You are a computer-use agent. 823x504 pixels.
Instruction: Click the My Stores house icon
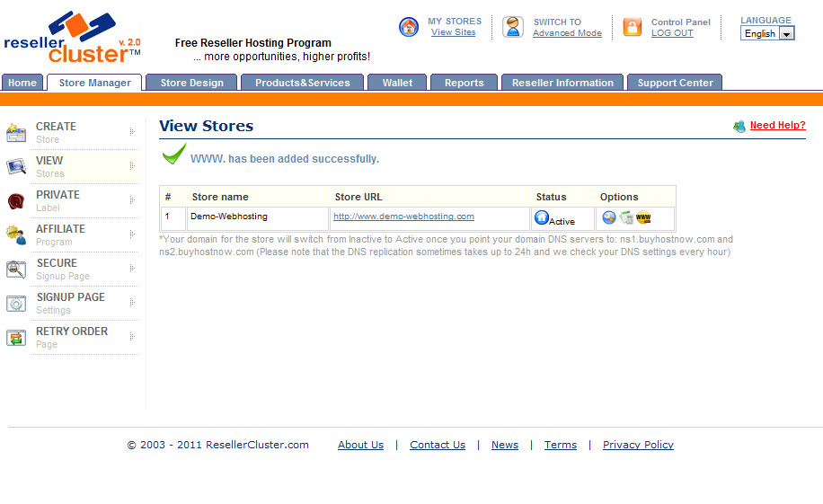coord(408,27)
